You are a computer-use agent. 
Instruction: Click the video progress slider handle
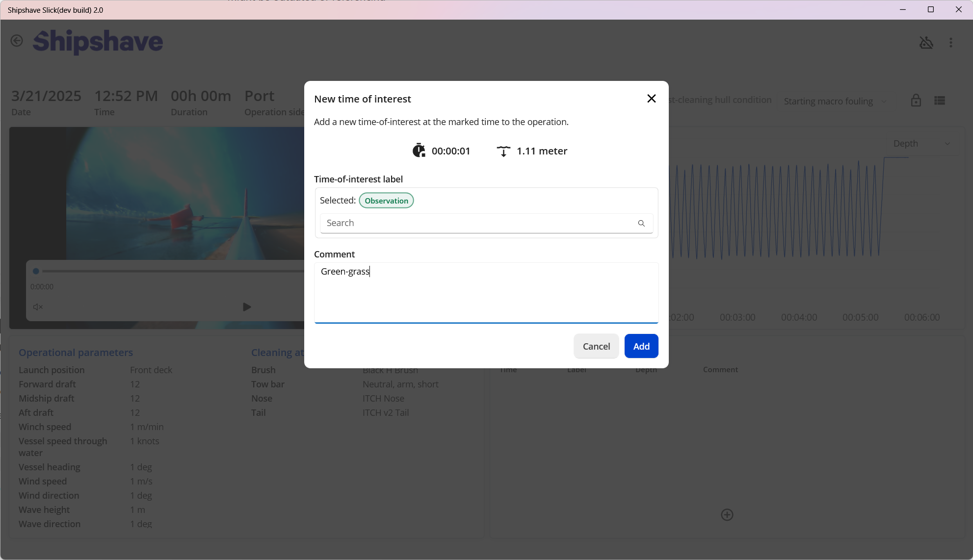36,271
